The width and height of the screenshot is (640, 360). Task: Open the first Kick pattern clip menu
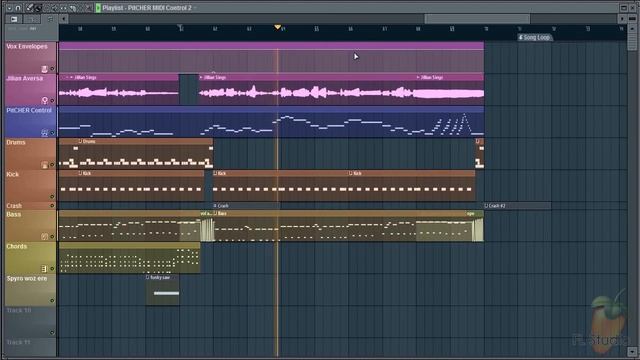click(80, 173)
